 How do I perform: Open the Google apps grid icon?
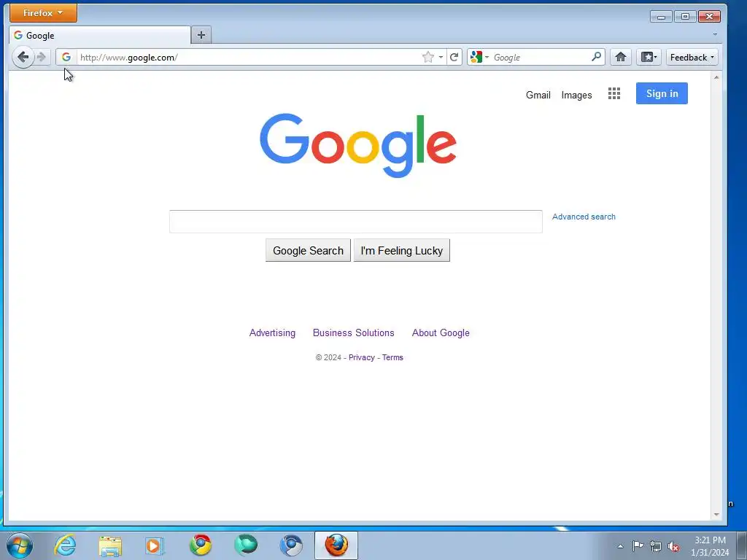click(x=614, y=94)
